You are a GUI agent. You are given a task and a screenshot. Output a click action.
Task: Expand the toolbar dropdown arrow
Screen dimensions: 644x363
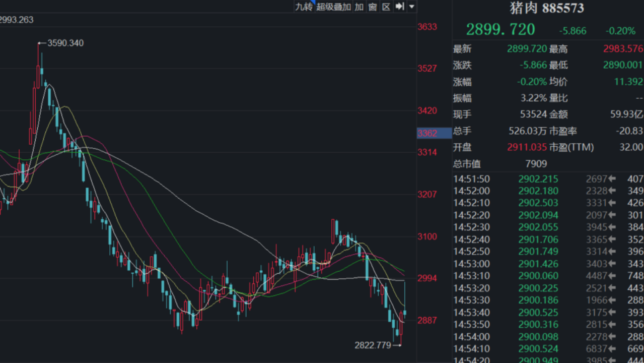pyautogui.click(x=412, y=7)
